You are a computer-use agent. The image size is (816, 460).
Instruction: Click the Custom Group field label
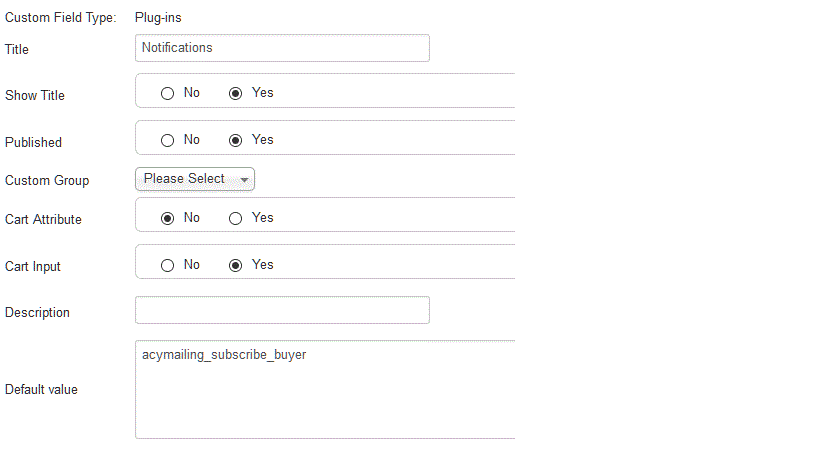click(x=47, y=181)
